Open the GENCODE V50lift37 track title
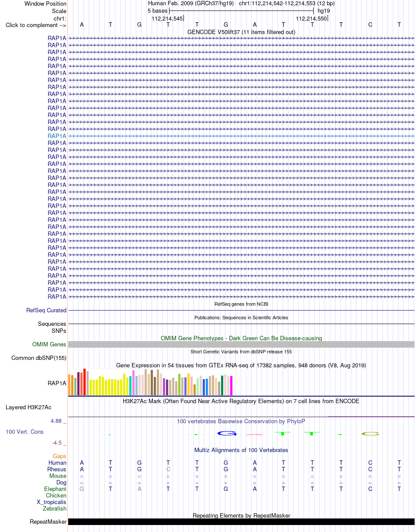Screen dimensions: 415x532 241,32
